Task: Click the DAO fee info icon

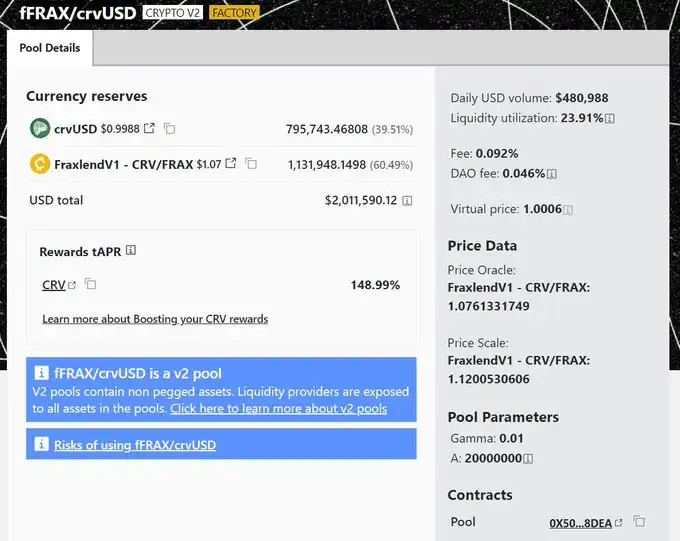Action: coord(552,174)
